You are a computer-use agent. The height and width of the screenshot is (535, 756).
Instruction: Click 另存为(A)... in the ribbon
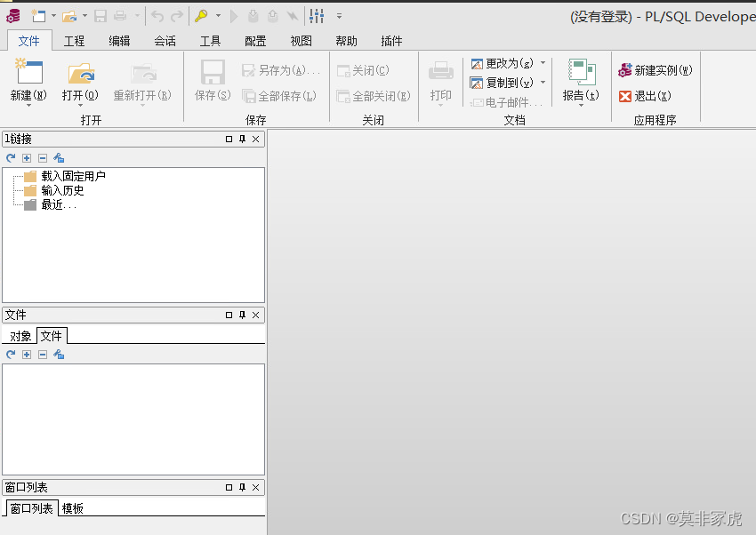coord(281,70)
